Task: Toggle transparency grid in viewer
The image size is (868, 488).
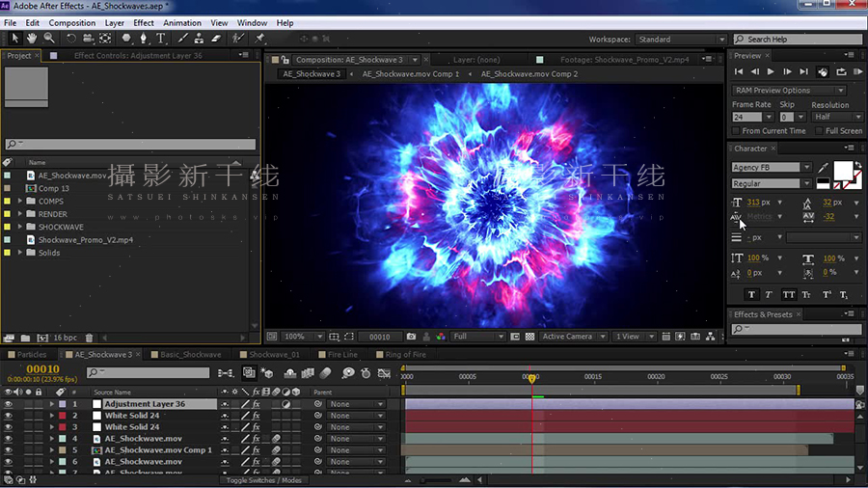Action: coord(529,337)
